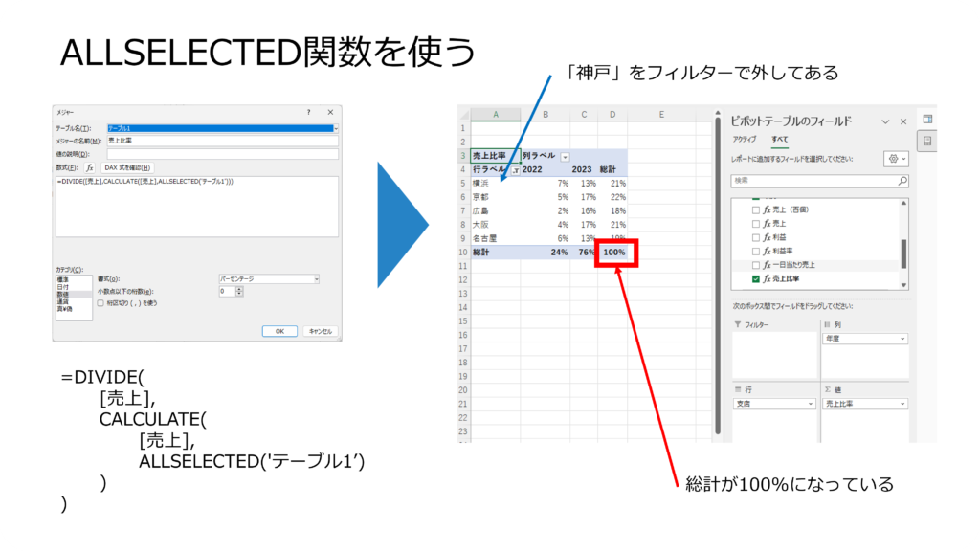This screenshot has height=551, width=980.
Task: Click the DAX式を確認 button
Action: (127, 168)
